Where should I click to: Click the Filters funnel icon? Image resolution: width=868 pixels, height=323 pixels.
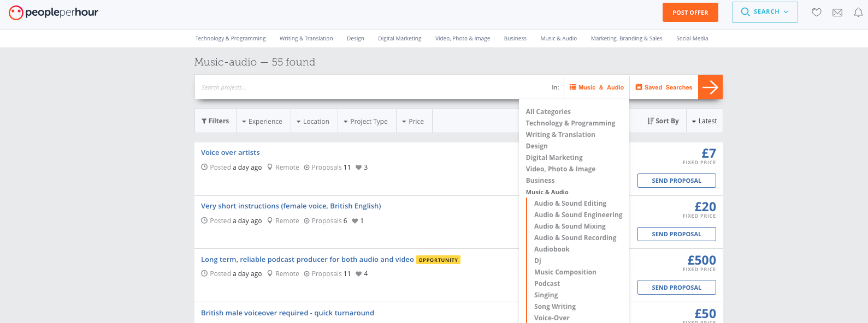click(204, 121)
